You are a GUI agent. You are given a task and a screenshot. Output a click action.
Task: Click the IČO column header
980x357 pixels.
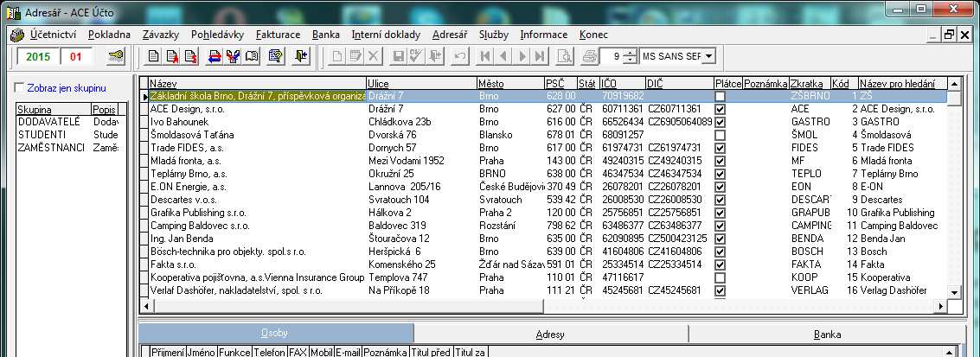click(622, 84)
